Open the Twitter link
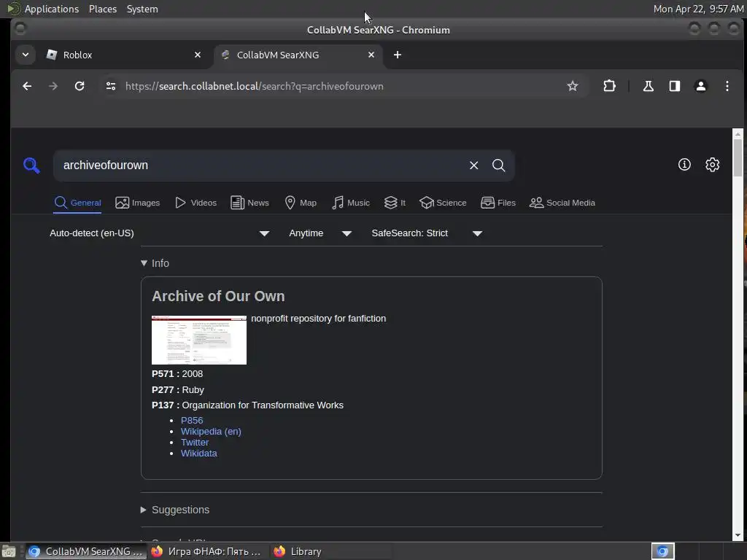The height and width of the screenshot is (560, 747). pos(194,443)
